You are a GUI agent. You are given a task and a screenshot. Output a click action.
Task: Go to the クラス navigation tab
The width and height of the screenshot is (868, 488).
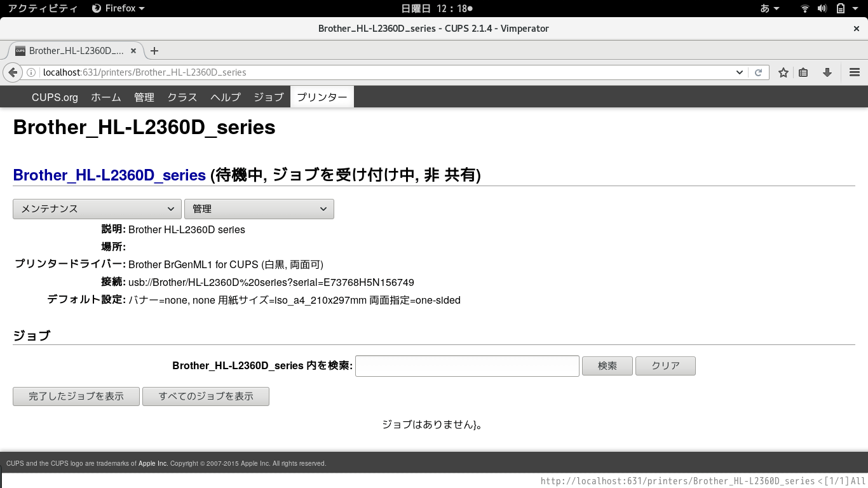pos(182,97)
